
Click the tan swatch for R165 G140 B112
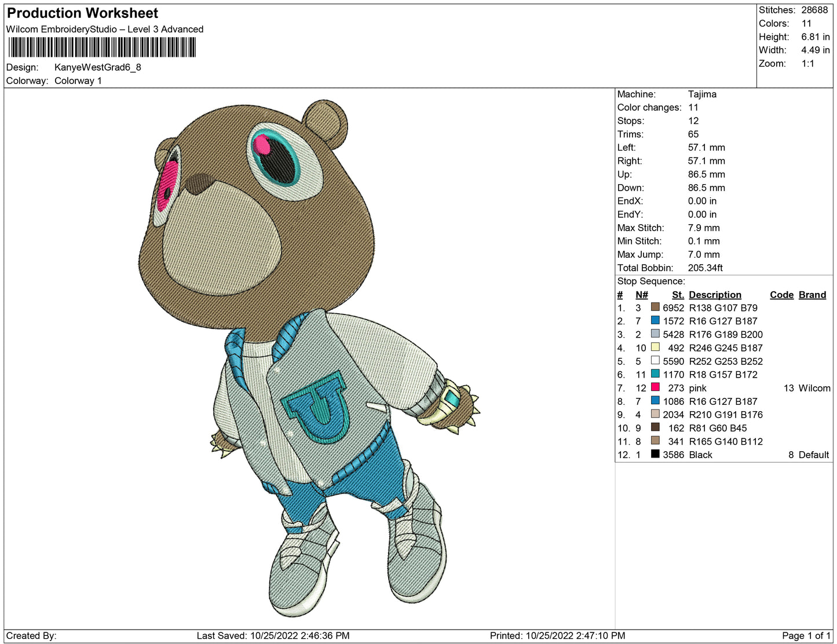(x=655, y=440)
